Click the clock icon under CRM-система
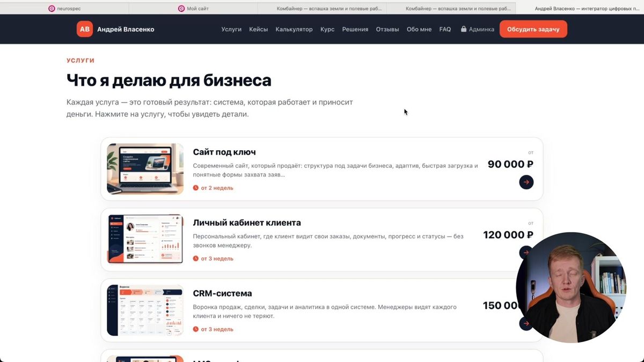The width and height of the screenshot is (644, 362). (x=196, y=329)
